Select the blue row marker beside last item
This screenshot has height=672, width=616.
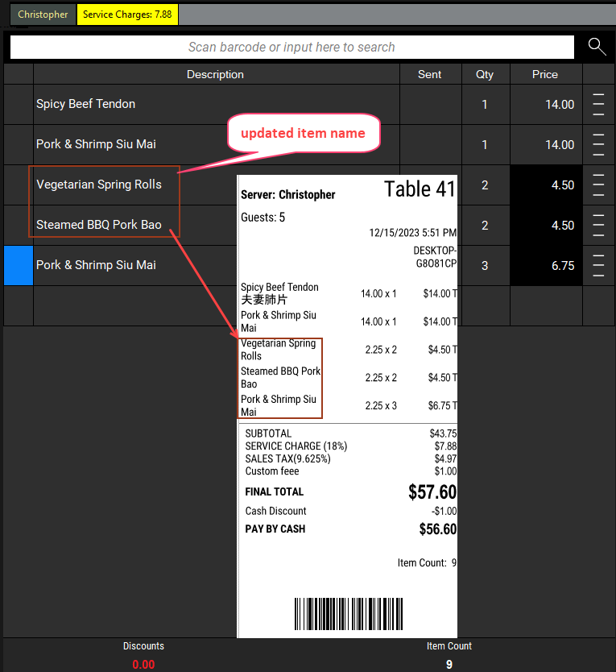point(18,265)
